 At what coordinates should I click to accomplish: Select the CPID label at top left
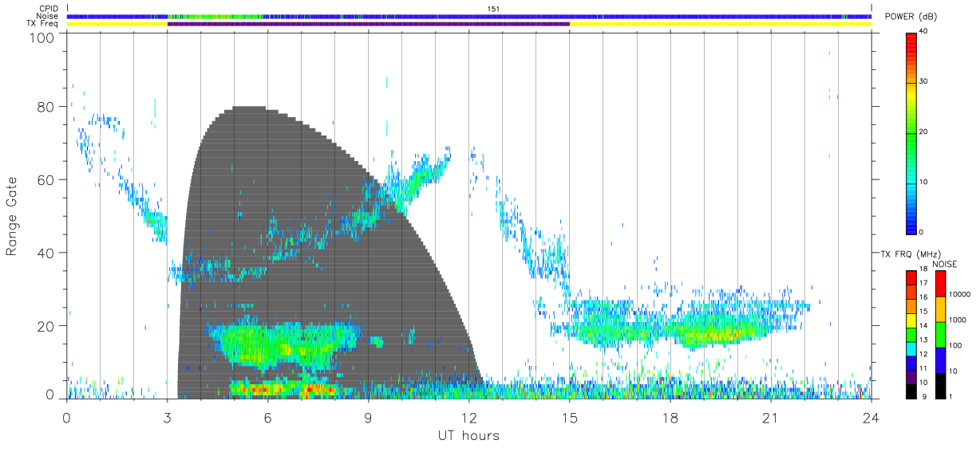point(49,8)
